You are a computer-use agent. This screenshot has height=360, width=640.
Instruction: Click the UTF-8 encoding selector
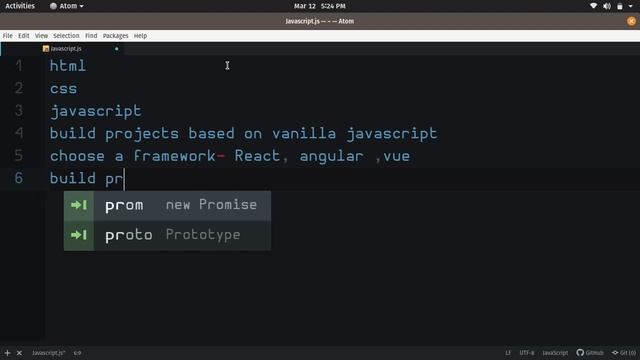[x=527, y=353]
